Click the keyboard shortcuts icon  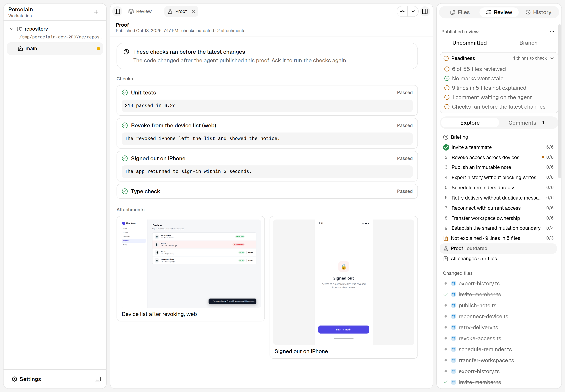98,379
